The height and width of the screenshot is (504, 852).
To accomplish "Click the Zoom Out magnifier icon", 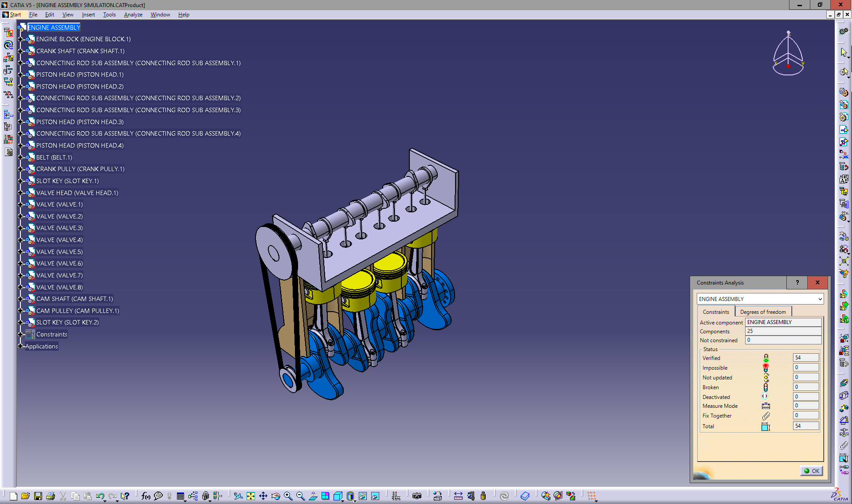I will coord(300,496).
